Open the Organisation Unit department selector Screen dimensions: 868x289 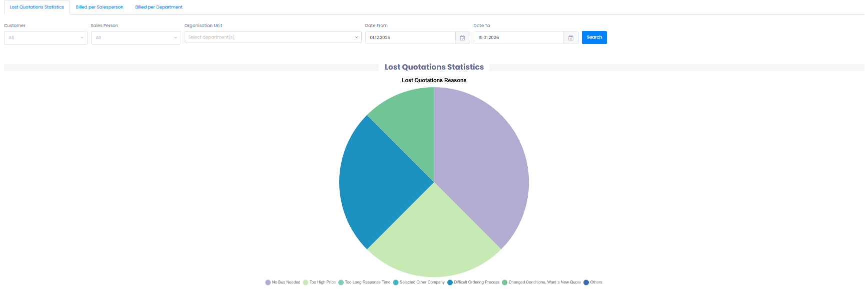(273, 37)
